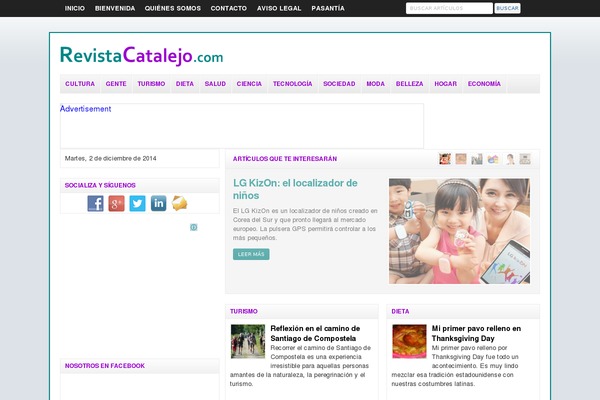Viewport: 600px width, 400px height.
Task: Click the LG KizOn featured photo
Action: point(459,231)
